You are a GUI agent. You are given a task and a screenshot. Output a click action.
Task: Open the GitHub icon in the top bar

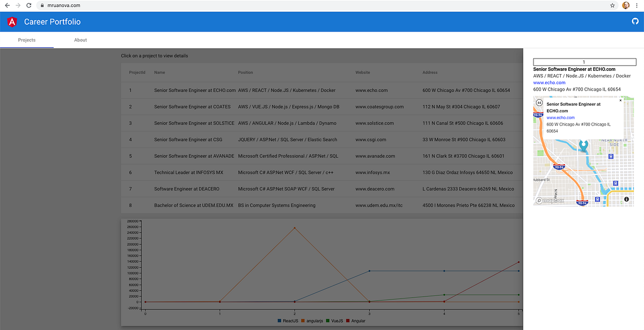click(635, 21)
